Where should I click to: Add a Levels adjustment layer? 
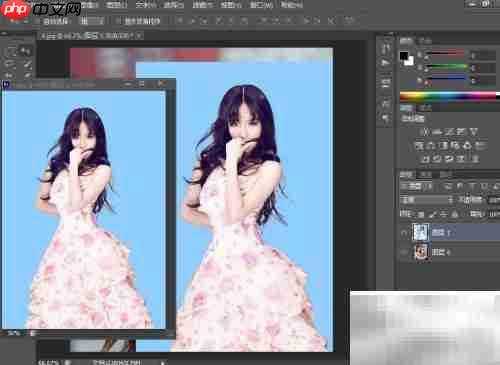pos(437,132)
